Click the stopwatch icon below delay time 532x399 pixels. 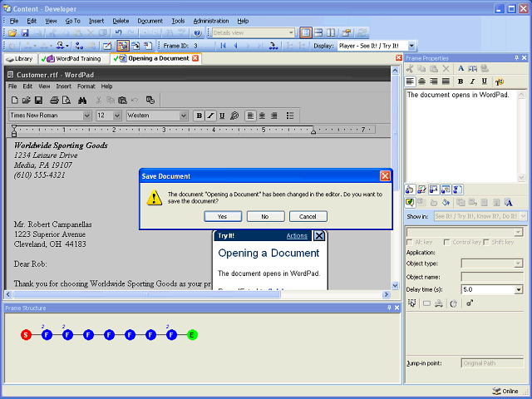[x=454, y=303]
